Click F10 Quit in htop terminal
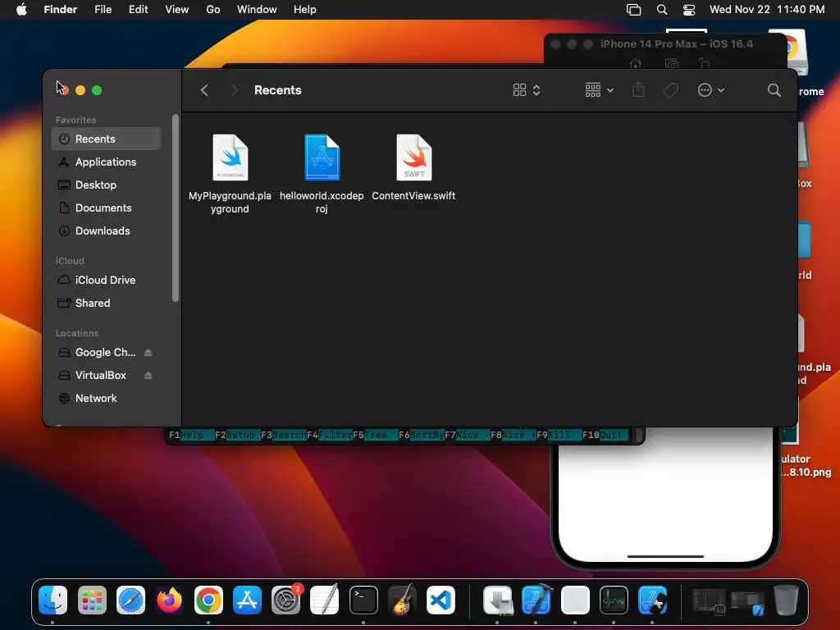 click(x=605, y=435)
